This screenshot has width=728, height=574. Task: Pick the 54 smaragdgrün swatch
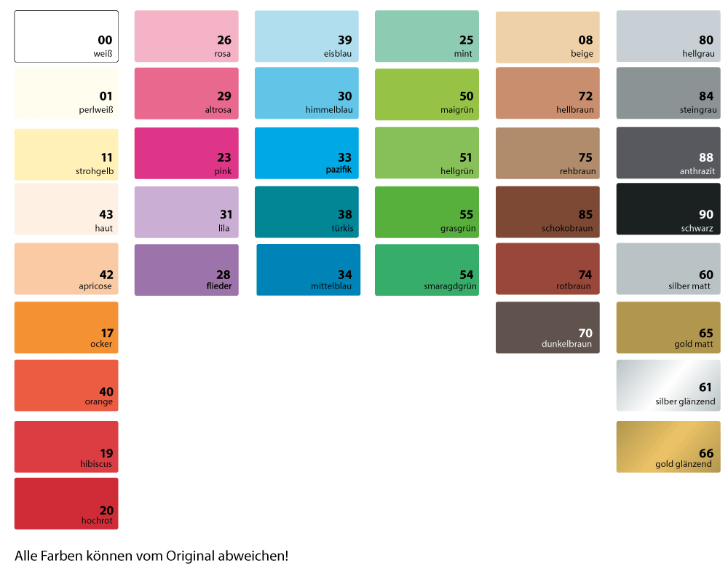[427, 270]
